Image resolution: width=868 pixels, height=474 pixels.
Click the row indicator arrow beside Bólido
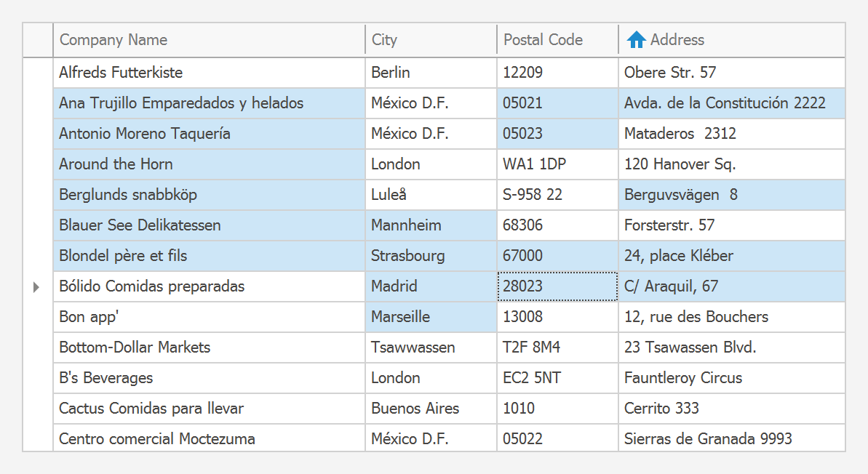[x=36, y=287]
